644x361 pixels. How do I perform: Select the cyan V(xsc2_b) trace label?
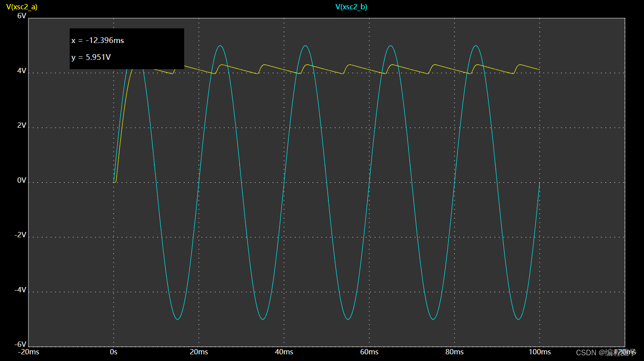pos(351,7)
